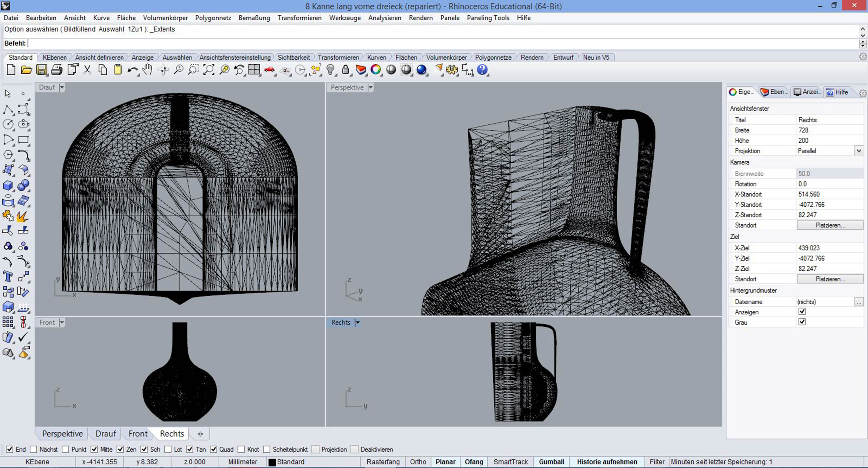Screen dimensions: 868x468
Task: Click the toolbar settings gear at right
Action: point(863,57)
